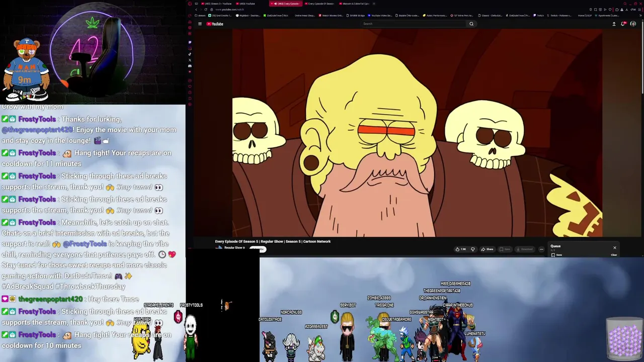Open 'Apartments | Lake...' bookmark

tap(607, 16)
